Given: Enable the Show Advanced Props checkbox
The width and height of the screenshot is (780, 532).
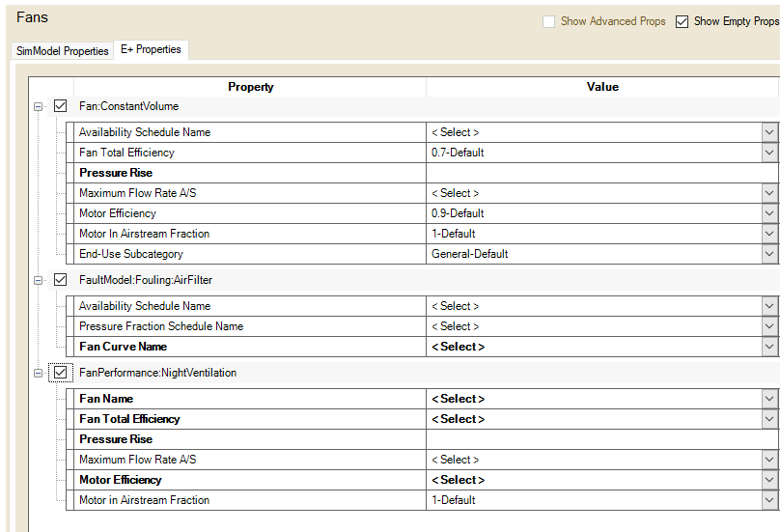Looking at the screenshot, I should pos(548,21).
